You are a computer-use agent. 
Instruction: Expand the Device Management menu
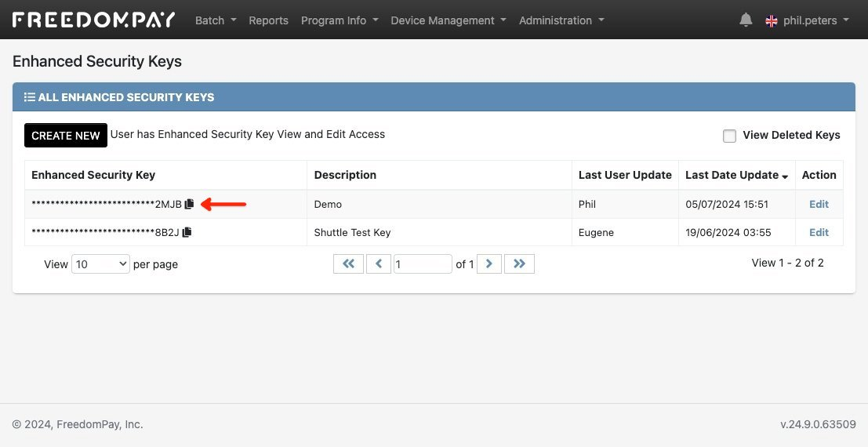(449, 20)
